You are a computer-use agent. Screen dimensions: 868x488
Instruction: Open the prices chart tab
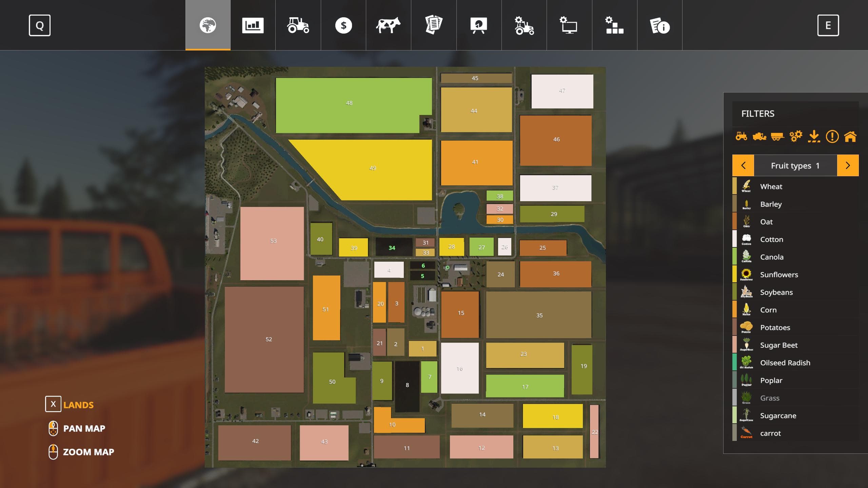pos(253,25)
